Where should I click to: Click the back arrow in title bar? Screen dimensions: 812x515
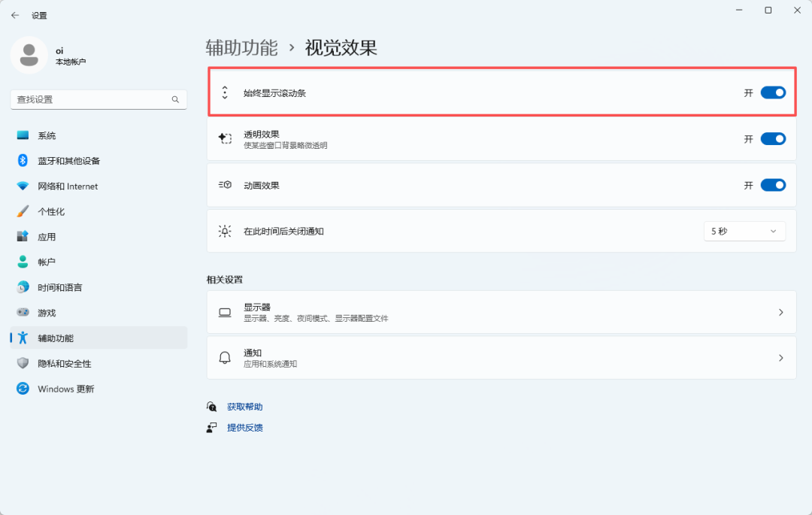tap(15, 16)
